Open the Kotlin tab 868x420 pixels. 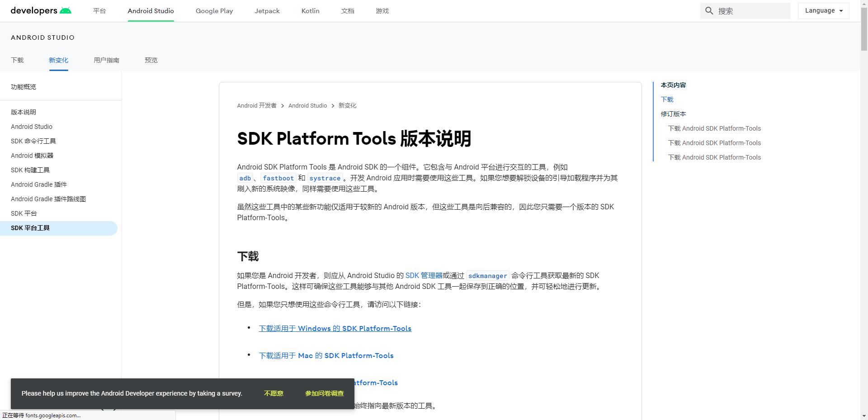pyautogui.click(x=311, y=11)
